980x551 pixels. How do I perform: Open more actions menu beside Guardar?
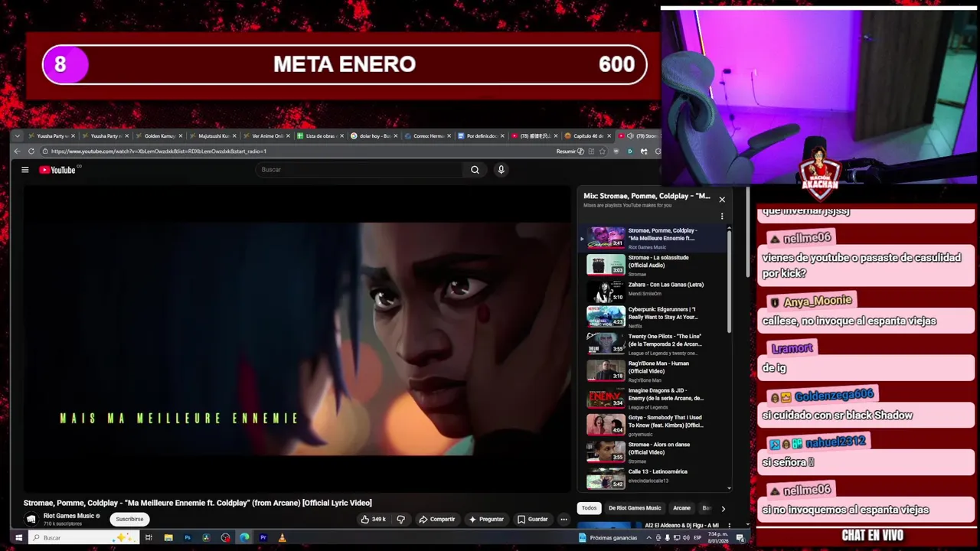pyautogui.click(x=563, y=519)
